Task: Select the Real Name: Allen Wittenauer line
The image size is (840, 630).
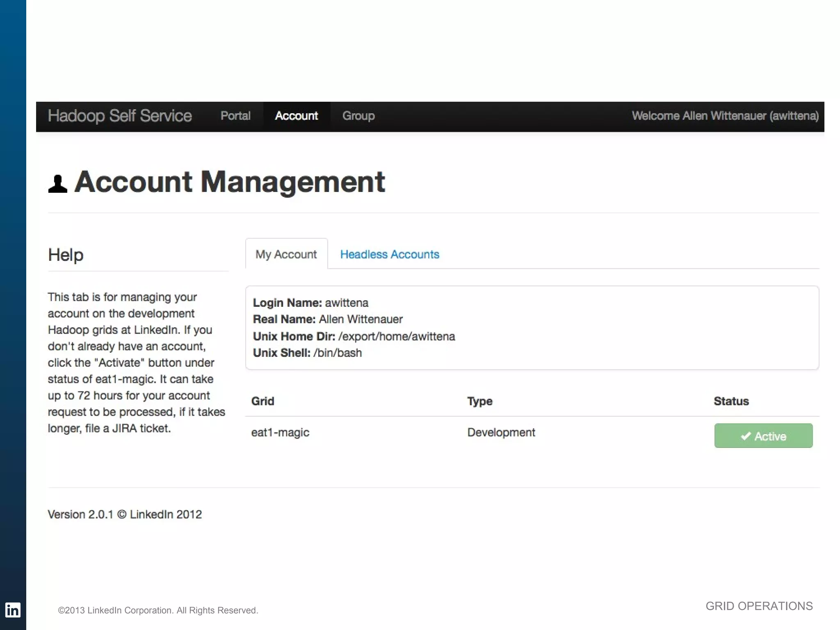Action: pyautogui.click(x=328, y=319)
